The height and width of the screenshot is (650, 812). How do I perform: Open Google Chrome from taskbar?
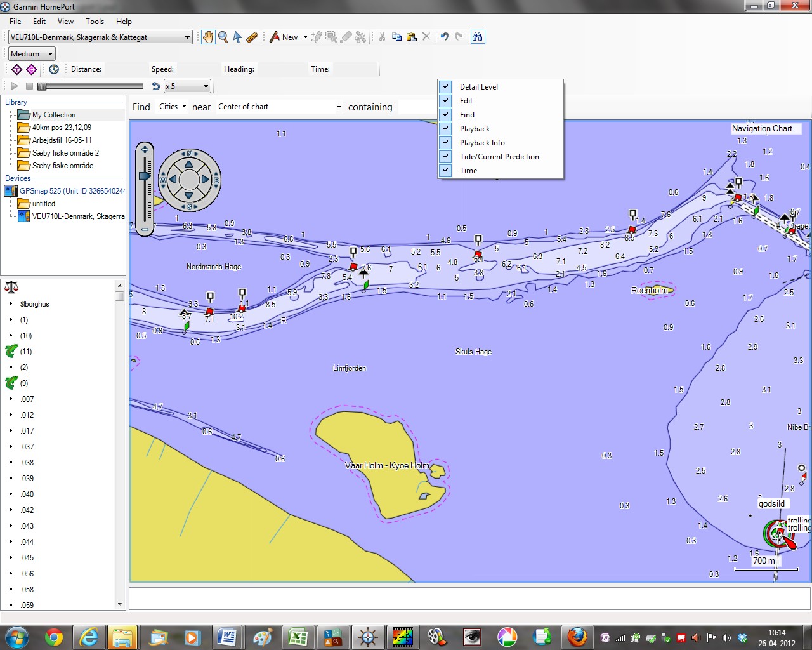(54, 637)
